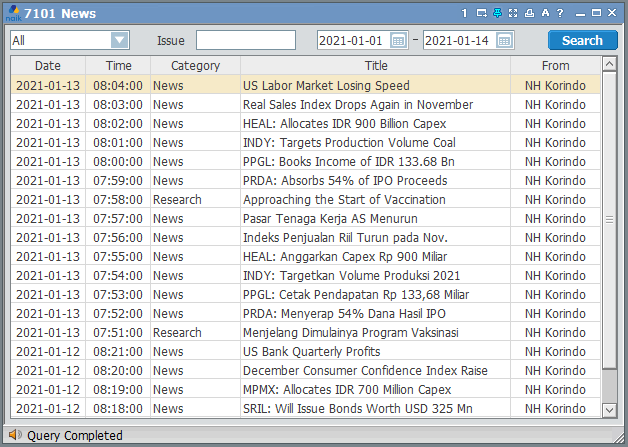Image resolution: width=628 pixels, height=447 pixels.
Task: Click the speaker icon in status bar
Action: pyautogui.click(x=14, y=435)
